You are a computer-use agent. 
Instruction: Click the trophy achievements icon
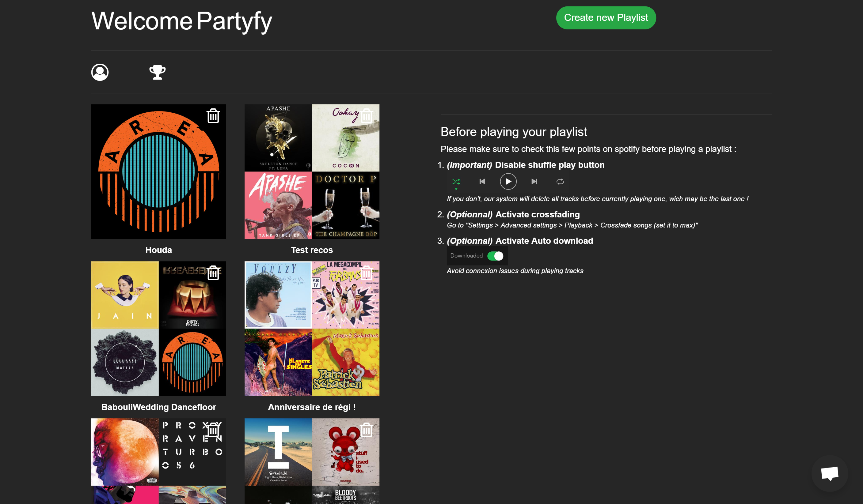[157, 72]
